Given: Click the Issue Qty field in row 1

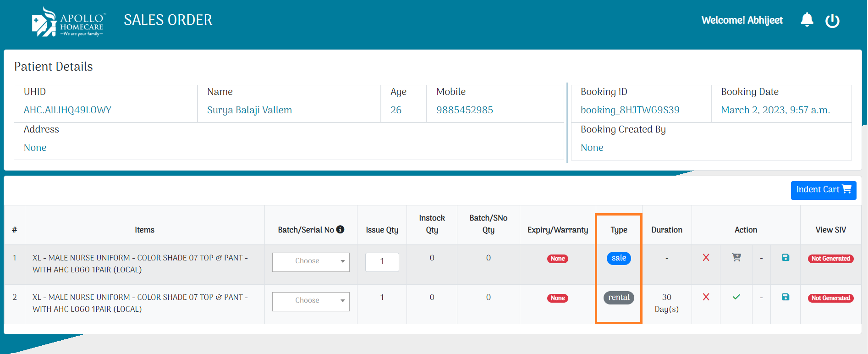Looking at the screenshot, I should [382, 262].
